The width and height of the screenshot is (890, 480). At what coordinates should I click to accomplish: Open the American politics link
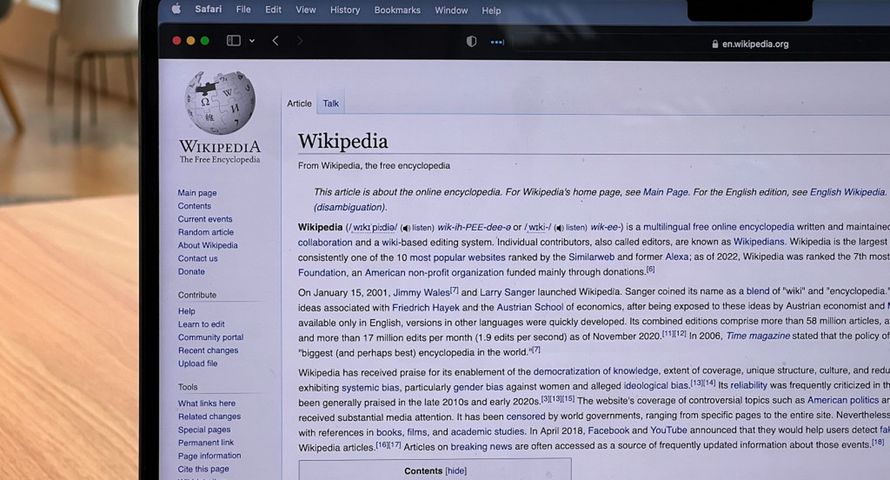[x=843, y=400]
